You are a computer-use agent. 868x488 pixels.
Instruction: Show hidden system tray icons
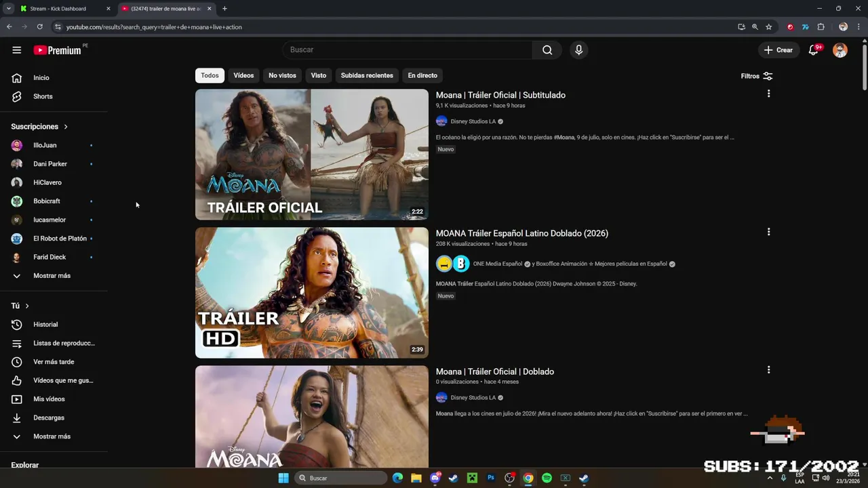(x=770, y=478)
